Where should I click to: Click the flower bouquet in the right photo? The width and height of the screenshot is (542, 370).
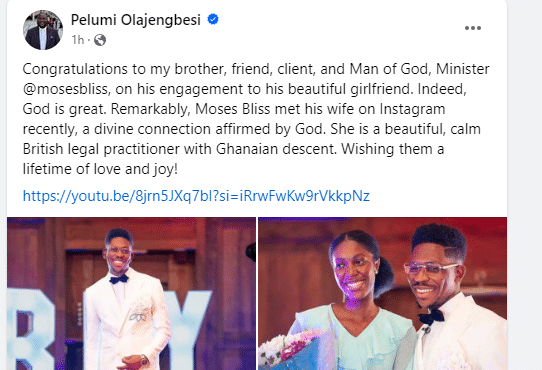[288, 349]
